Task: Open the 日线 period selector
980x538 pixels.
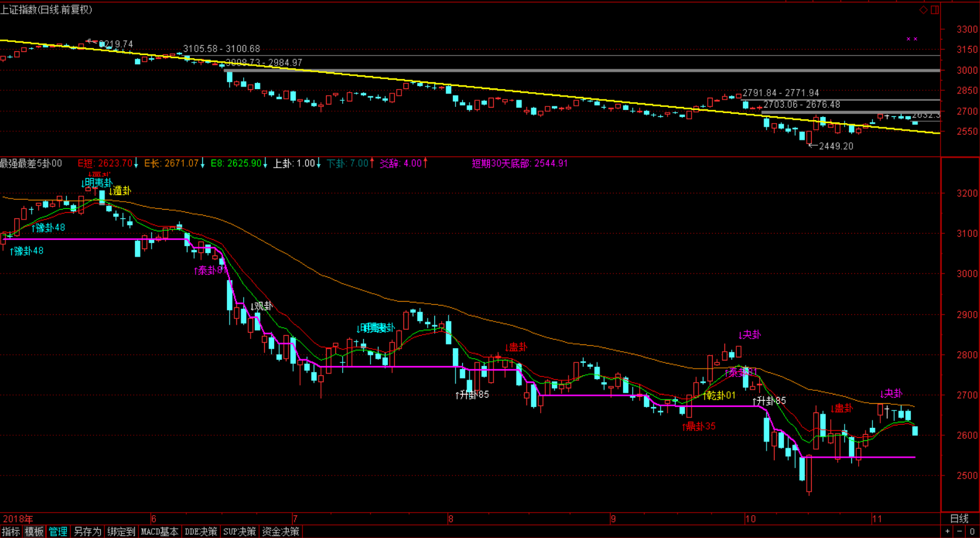Action: (x=959, y=519)
